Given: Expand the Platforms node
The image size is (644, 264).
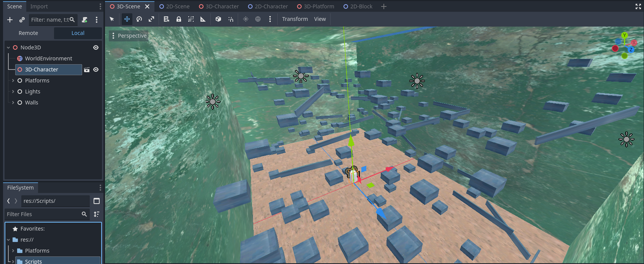Looking at the screenshot, I should coord(13,81).
